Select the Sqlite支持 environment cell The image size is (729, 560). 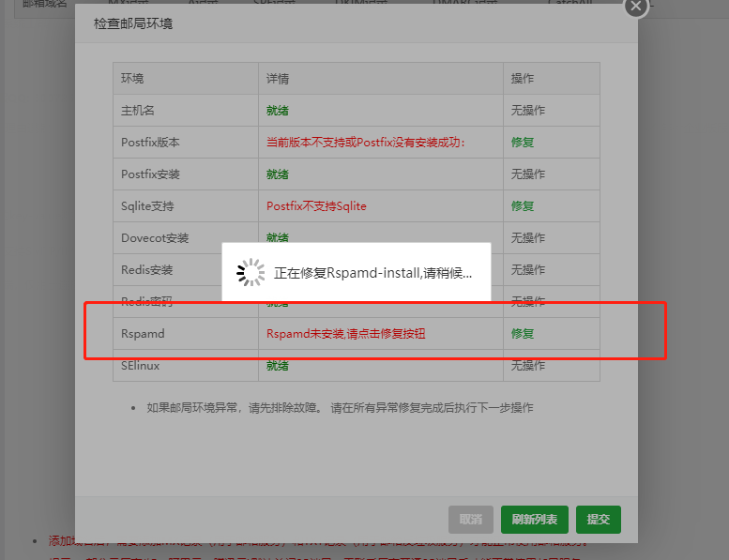pos(186,205)
